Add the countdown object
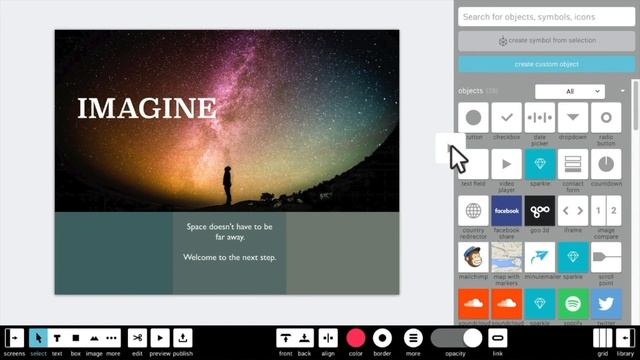This screenshot has height=360, width=640. click(x=606, y=164)
